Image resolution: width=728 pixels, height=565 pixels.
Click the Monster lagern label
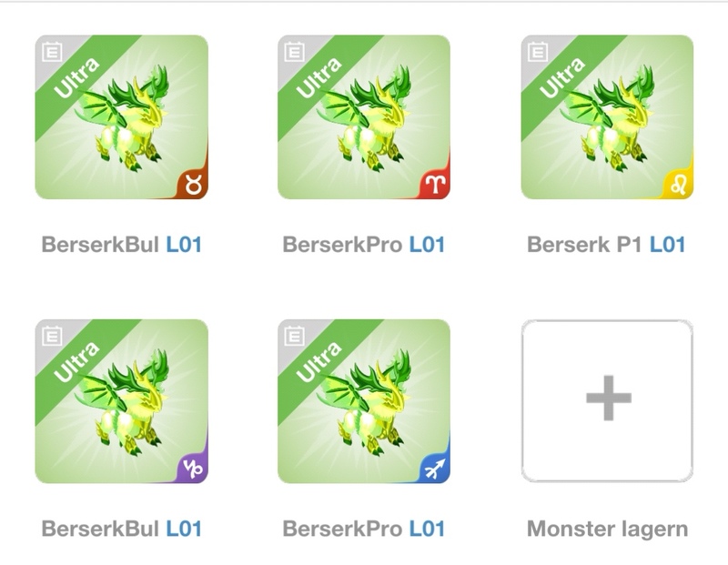coord(607,530)
